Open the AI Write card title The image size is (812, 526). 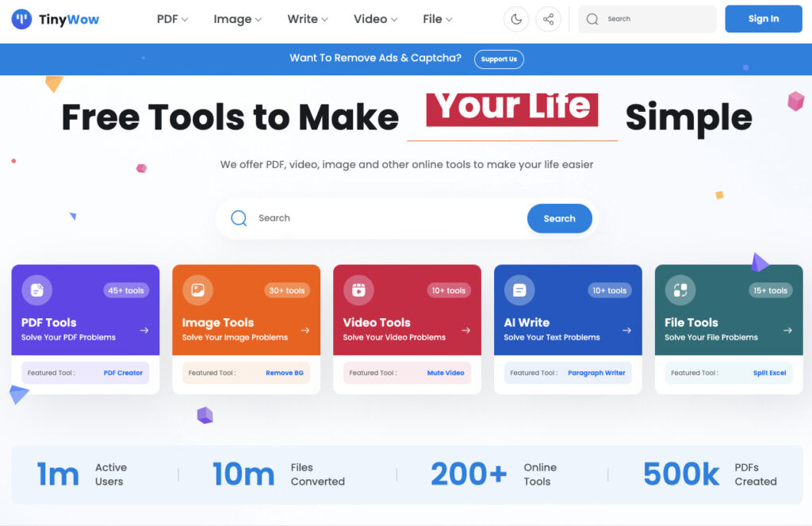(527, 322)
